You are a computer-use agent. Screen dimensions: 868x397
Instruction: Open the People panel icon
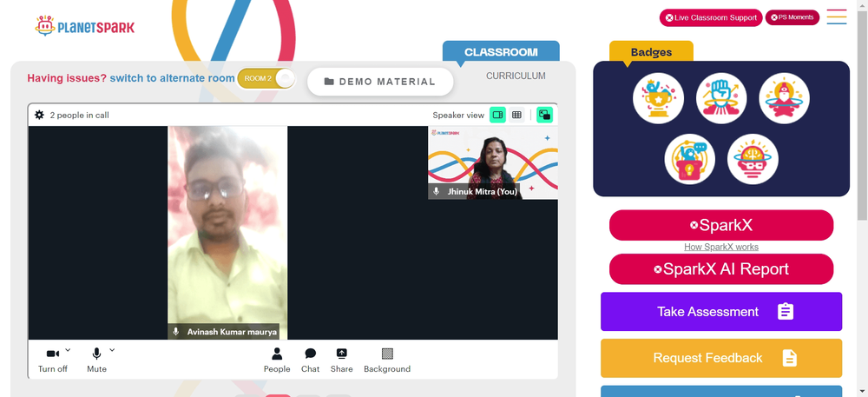pos(277,354)
